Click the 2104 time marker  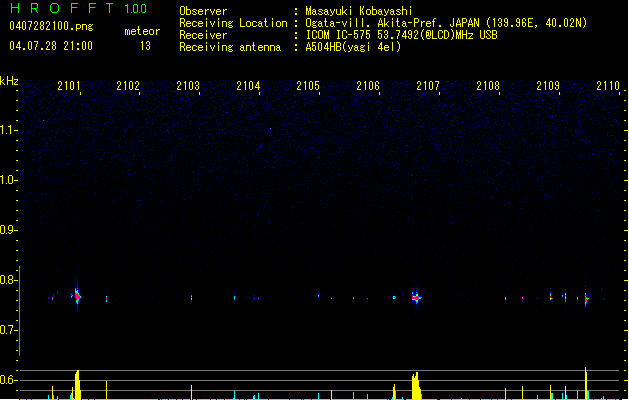(x=248, y=86)
